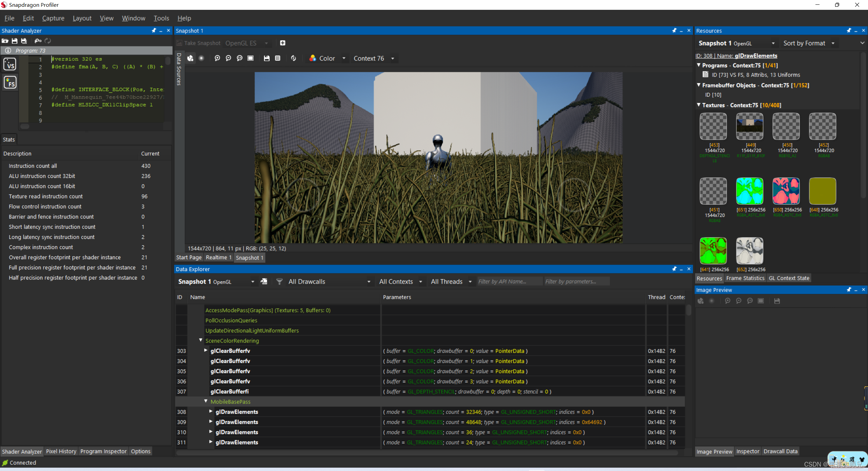Select the zoom out icon in Snapshot toolbar

(x=228, y=58)
